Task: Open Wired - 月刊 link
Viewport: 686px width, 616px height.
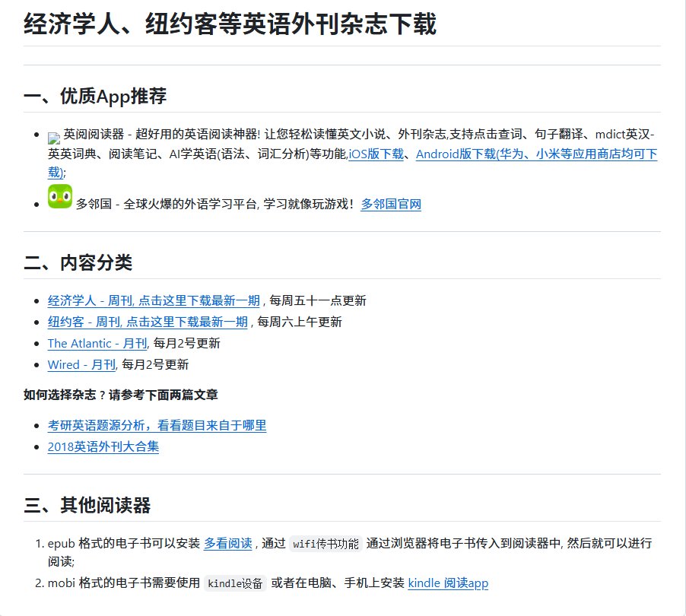Action: tap(82, 365)
